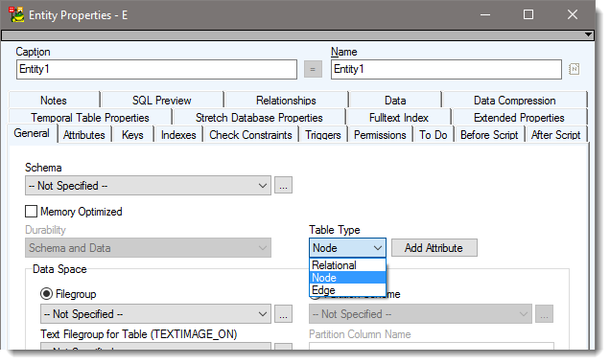Click into the Name text field
610x364 pixels.
pos(446,69)
